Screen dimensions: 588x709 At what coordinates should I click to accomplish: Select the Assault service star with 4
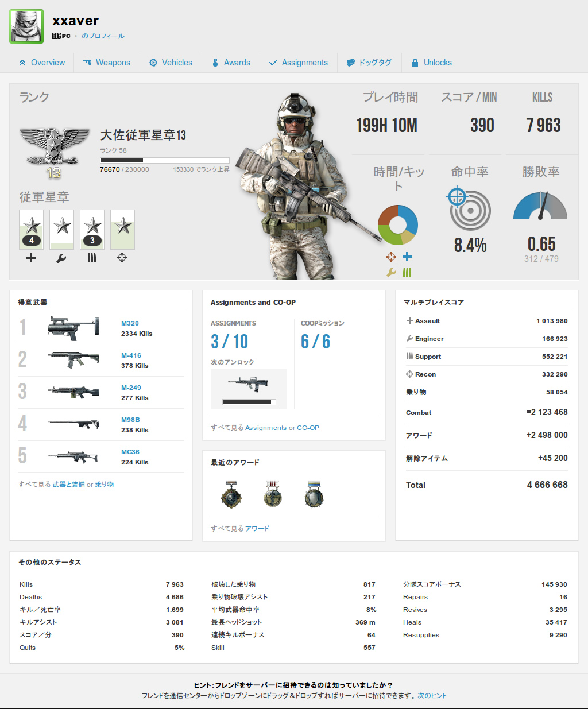32,230
